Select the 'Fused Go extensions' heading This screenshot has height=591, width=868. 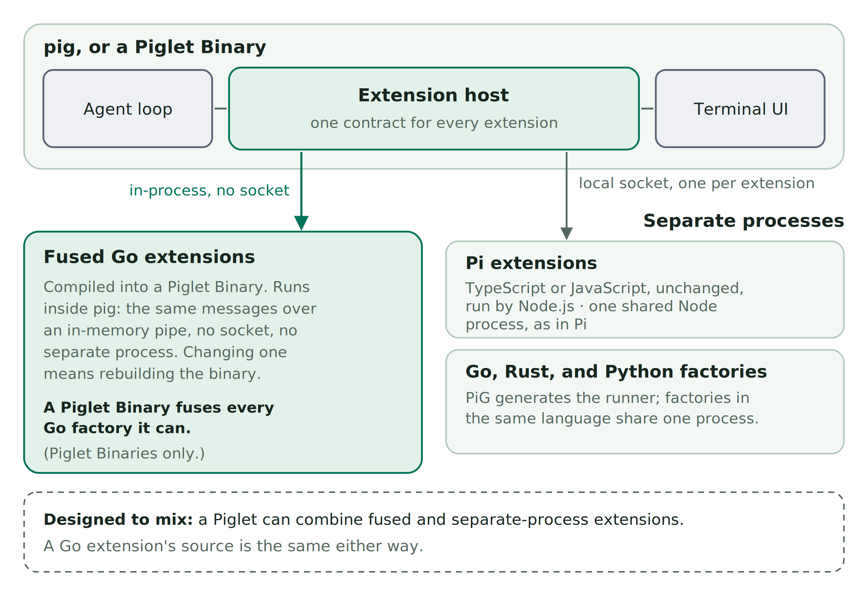[x=149, y=257]
